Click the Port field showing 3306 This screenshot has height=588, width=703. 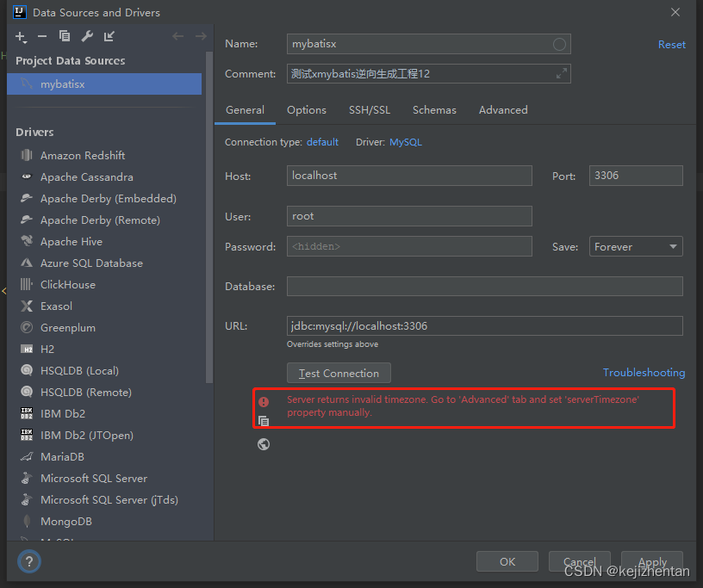click(x=636, y=176)
